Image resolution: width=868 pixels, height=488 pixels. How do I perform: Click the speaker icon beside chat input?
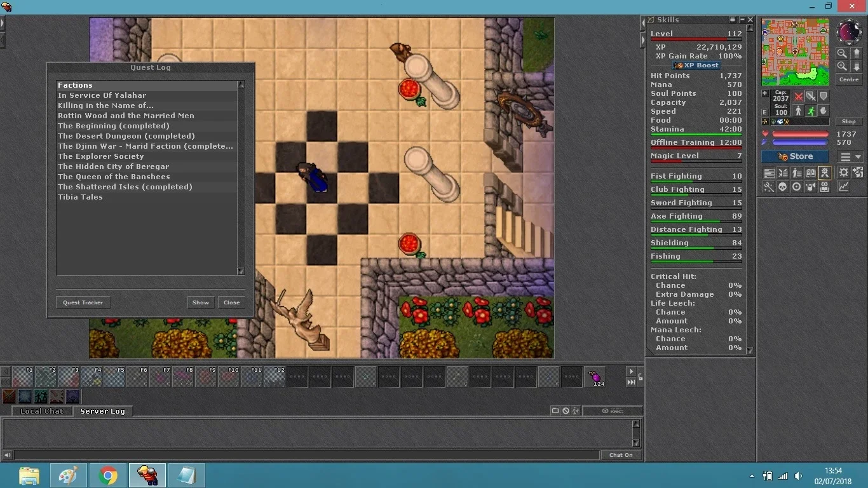coord(7,455)
